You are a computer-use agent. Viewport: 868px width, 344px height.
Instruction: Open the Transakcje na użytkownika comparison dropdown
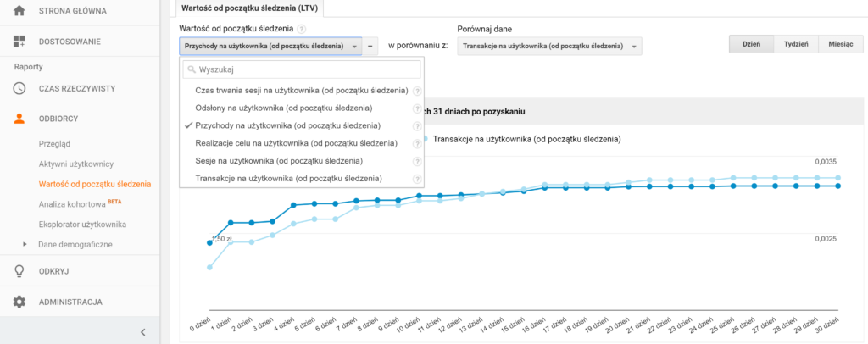click(x=549, y=47)
